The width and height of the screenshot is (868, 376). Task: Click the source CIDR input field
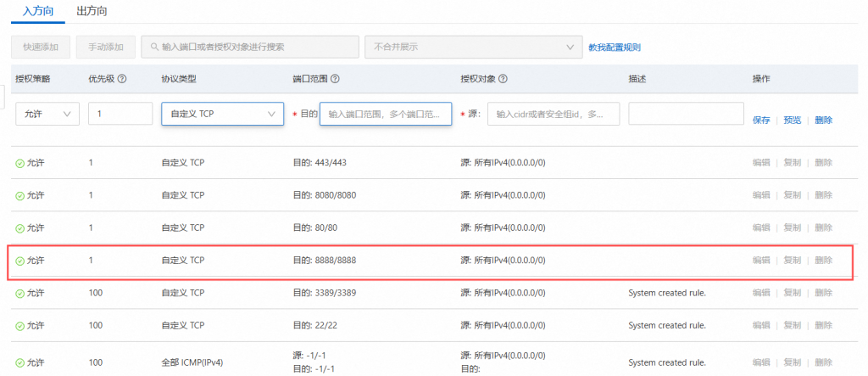click(x=553, y=114)
